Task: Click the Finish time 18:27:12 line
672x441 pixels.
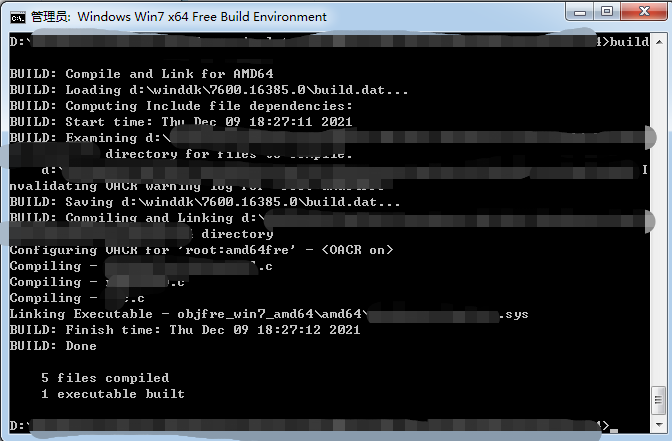Action: tap(185, 330)
